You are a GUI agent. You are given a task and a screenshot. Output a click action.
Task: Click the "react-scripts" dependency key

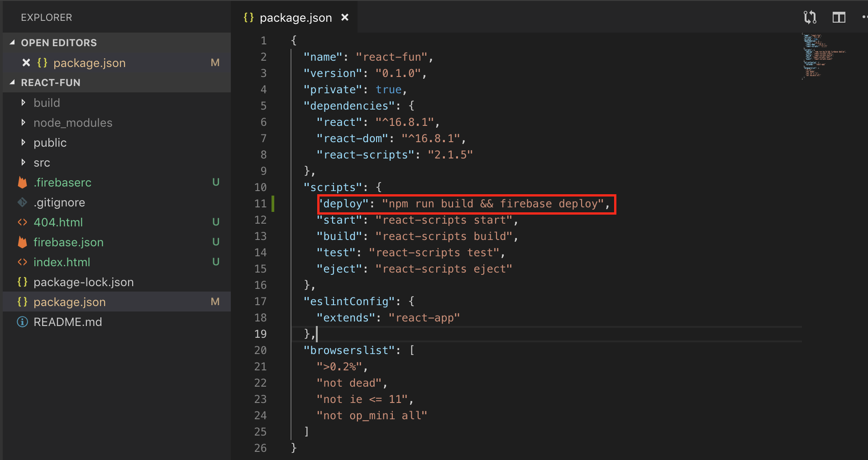point(365,155)
